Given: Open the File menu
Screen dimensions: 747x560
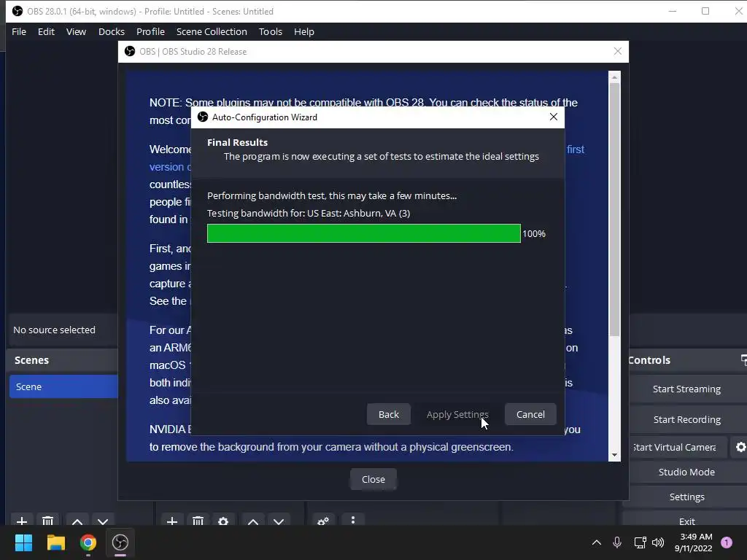Looking at the screenshot, I should click(19, 31).
